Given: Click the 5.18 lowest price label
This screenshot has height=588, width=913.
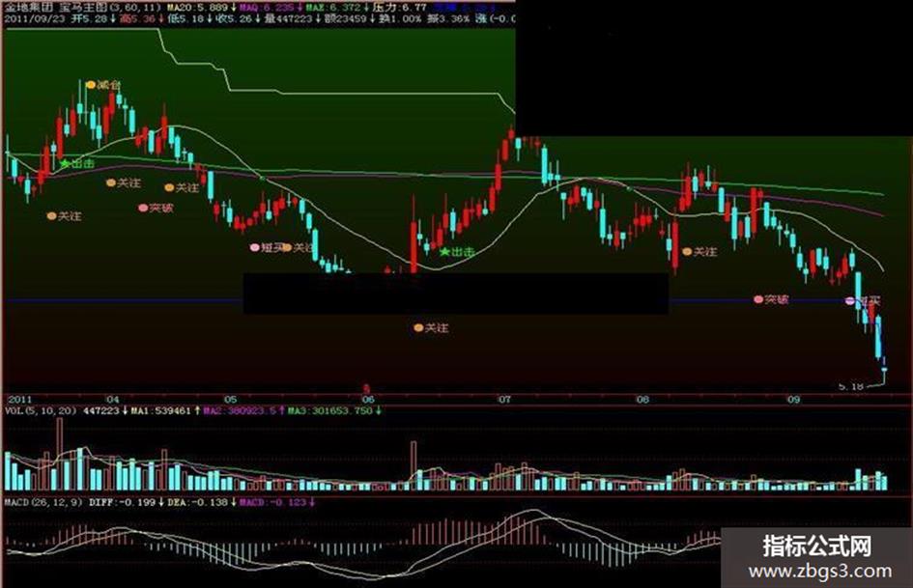Looking at the screenshot, I should [x=851, y=386].
